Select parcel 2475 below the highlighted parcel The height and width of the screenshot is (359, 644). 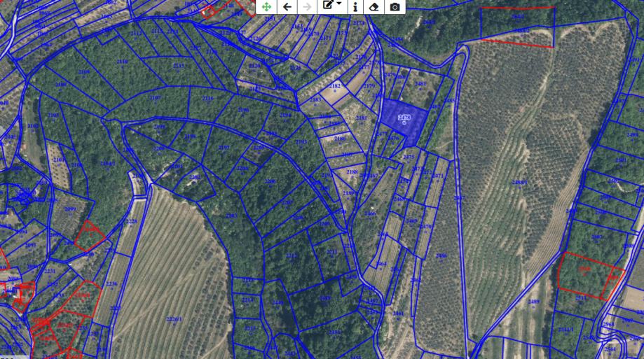pos(409,158)
